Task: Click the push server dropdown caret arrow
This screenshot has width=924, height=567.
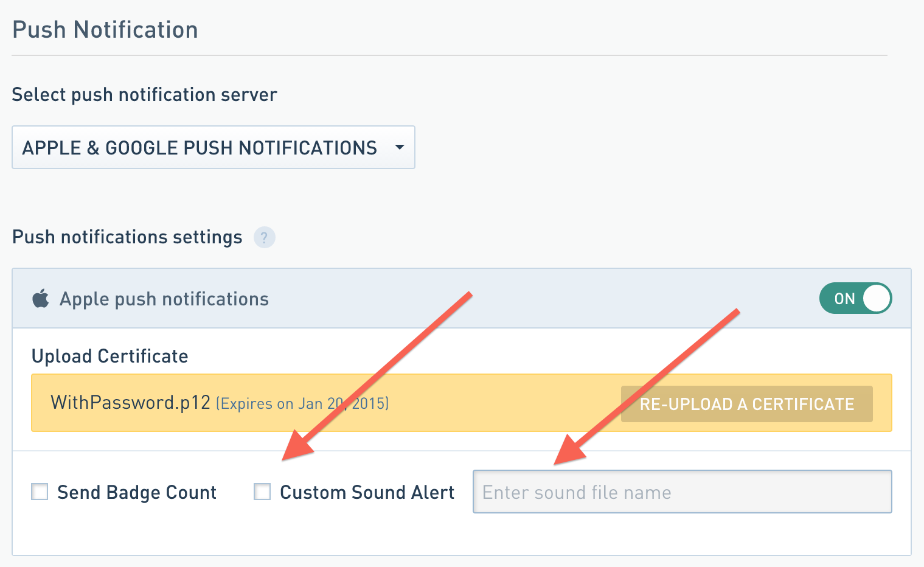Action: point(400,147)
